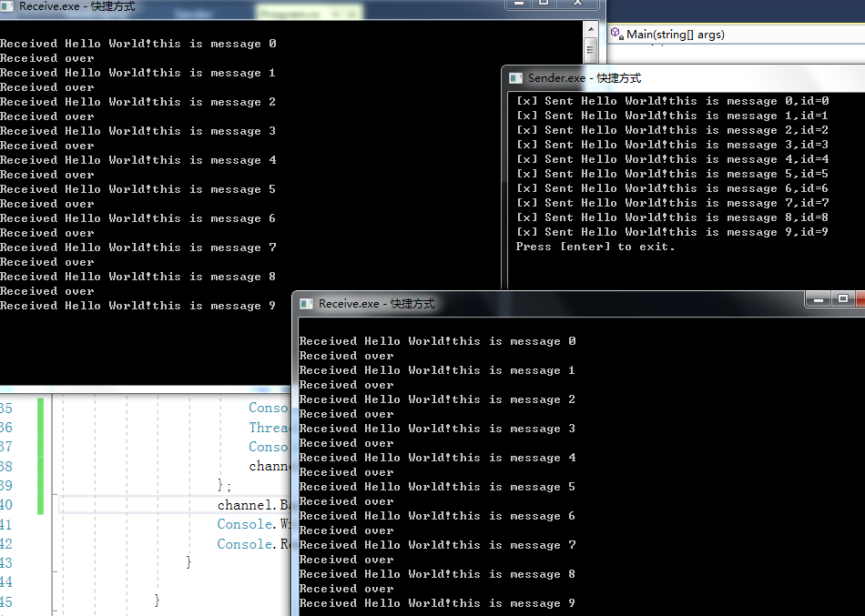The height and width of the screenshot is (616, 865).
Task: Click 'Sent ... message 2,id=2' line in Sender.exe
Action: 673,130
